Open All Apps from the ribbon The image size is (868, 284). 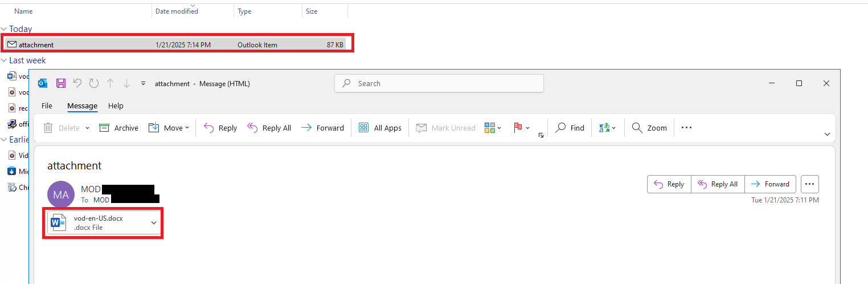pos(380,128)
